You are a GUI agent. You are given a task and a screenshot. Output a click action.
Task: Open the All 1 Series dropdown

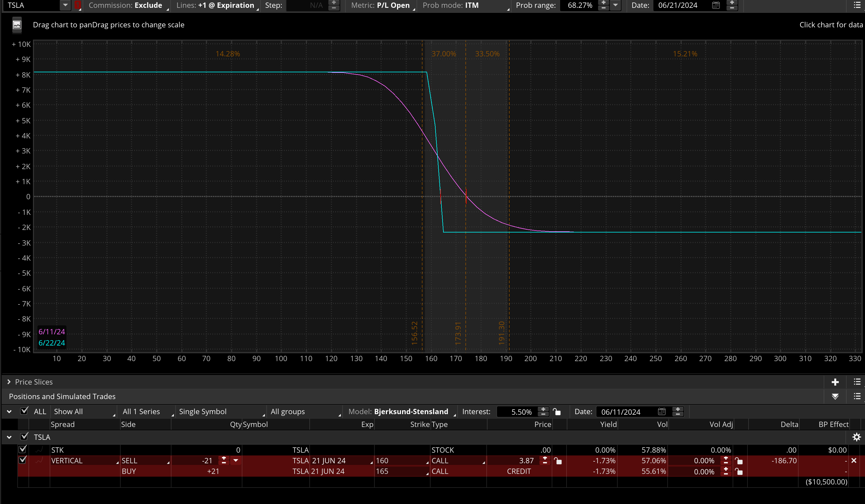pyautogui.click(x=148, y=411)
